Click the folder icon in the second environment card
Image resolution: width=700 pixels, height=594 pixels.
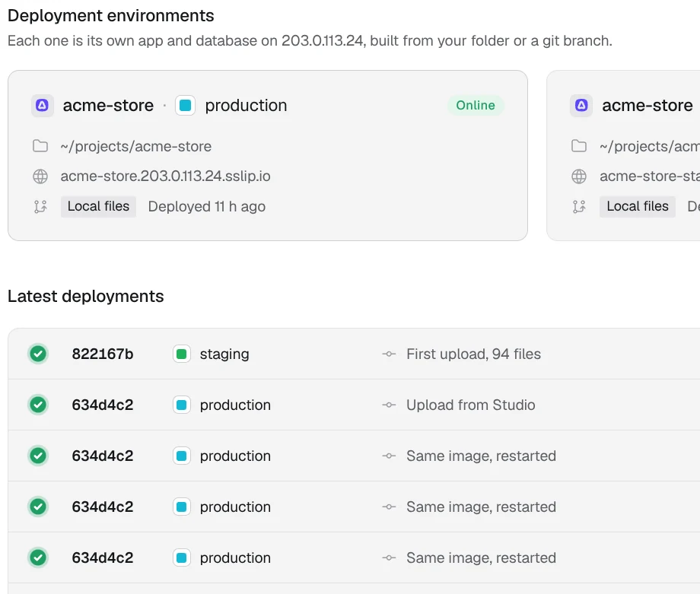(579, 146)
